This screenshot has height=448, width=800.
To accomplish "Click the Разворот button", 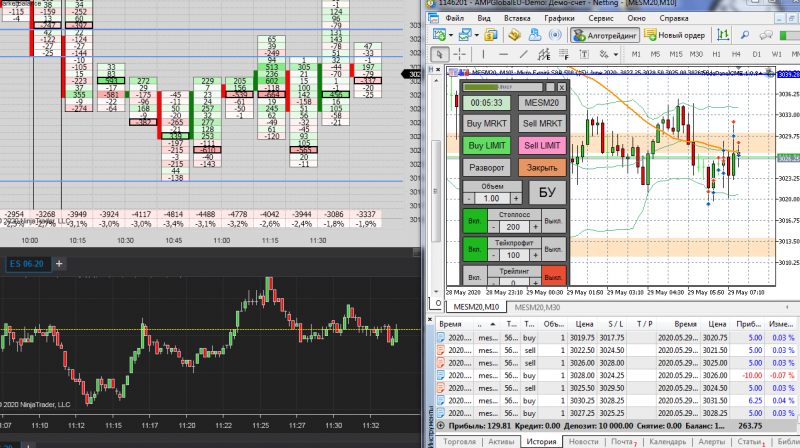I will [x=487, y=167].
